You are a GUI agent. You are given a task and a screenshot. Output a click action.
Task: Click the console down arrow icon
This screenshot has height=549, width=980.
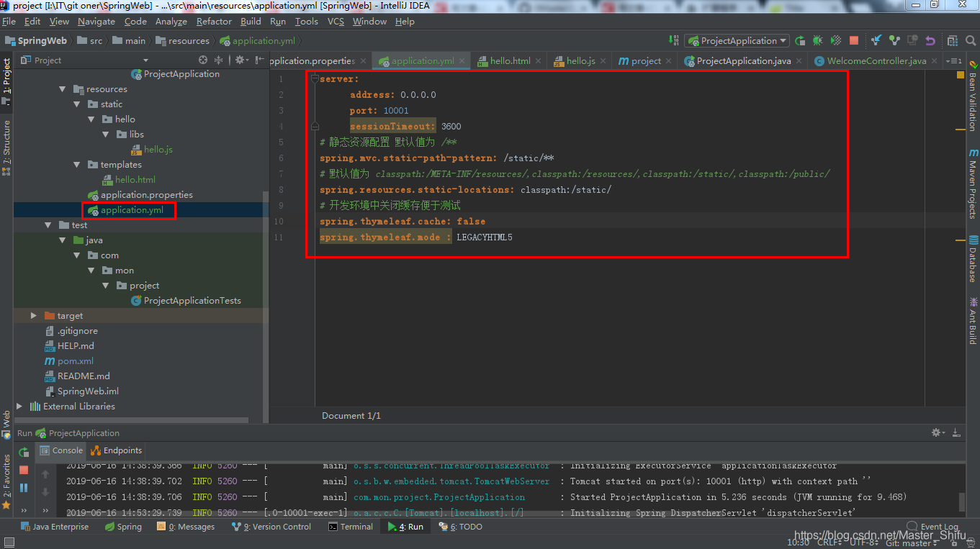(46, 492)
